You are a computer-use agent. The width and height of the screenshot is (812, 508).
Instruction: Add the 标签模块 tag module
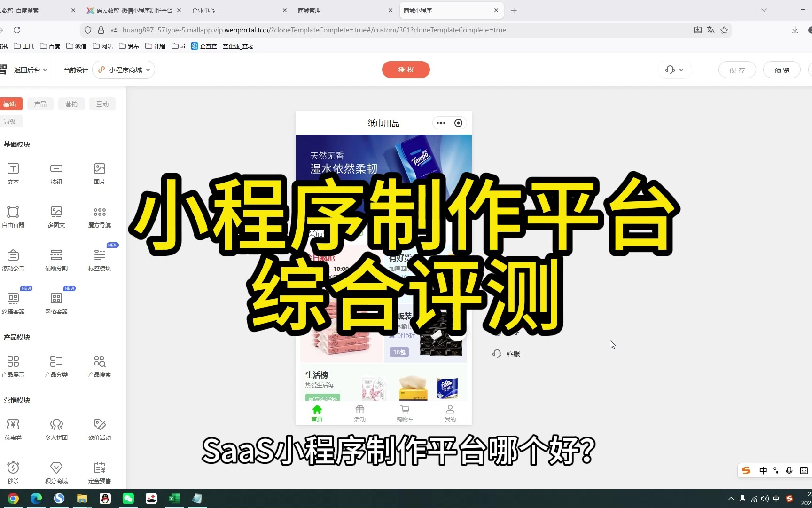coord(100,260)
